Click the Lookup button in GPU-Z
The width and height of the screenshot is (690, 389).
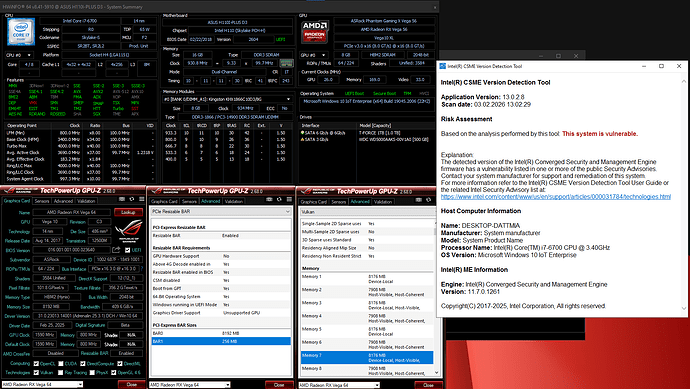pyautogui.click(x=128, y=212)
